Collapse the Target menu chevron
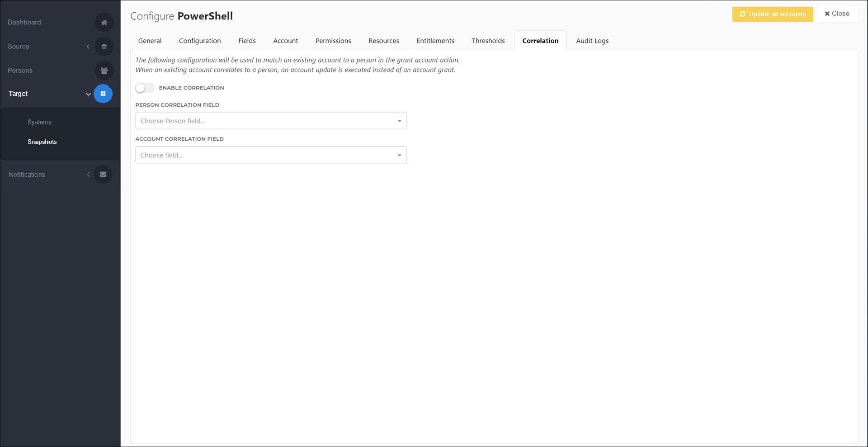The height and width of the screenshot is (447, 868). pyautogui.click(x=89, y=94)
